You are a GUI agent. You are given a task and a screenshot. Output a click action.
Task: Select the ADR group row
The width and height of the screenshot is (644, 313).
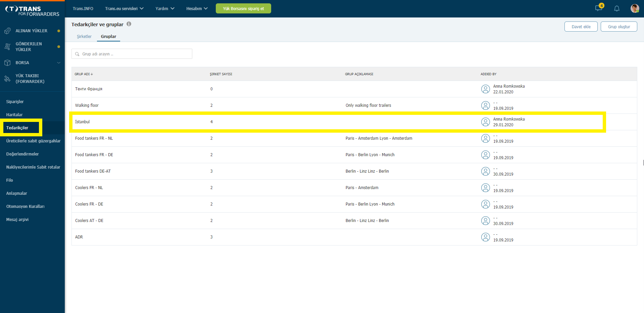click(354, 237)
